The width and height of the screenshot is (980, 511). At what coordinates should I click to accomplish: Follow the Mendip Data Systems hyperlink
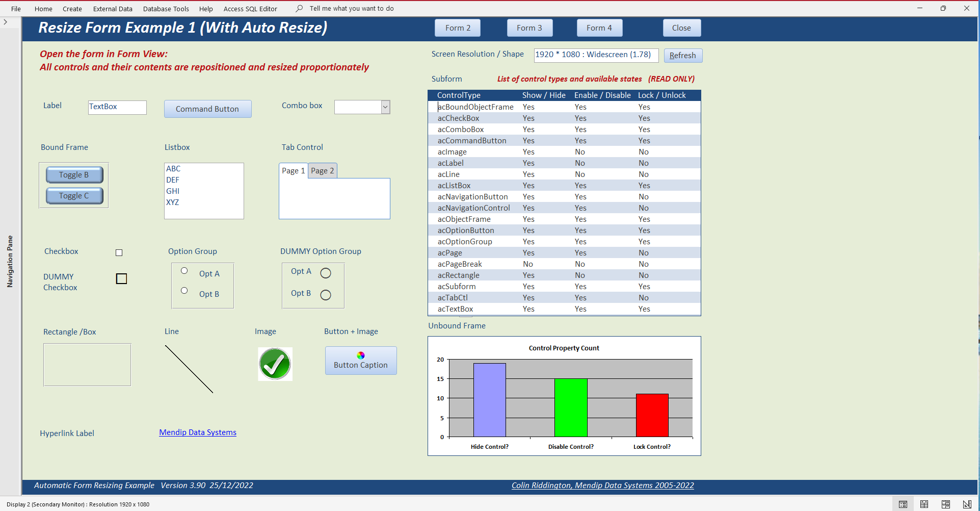[198, 432]
